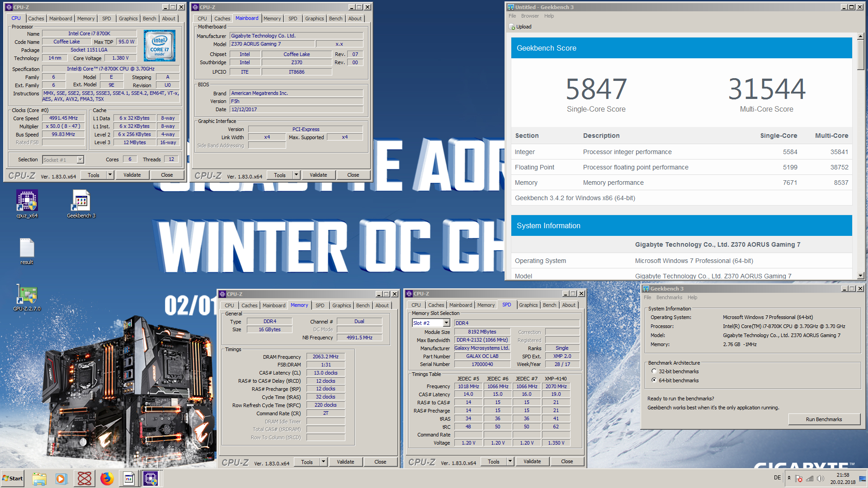Screen dimensions: 868x488
Task: Click Validate in the Mainboard window
Action: click(x=318, y=175)
